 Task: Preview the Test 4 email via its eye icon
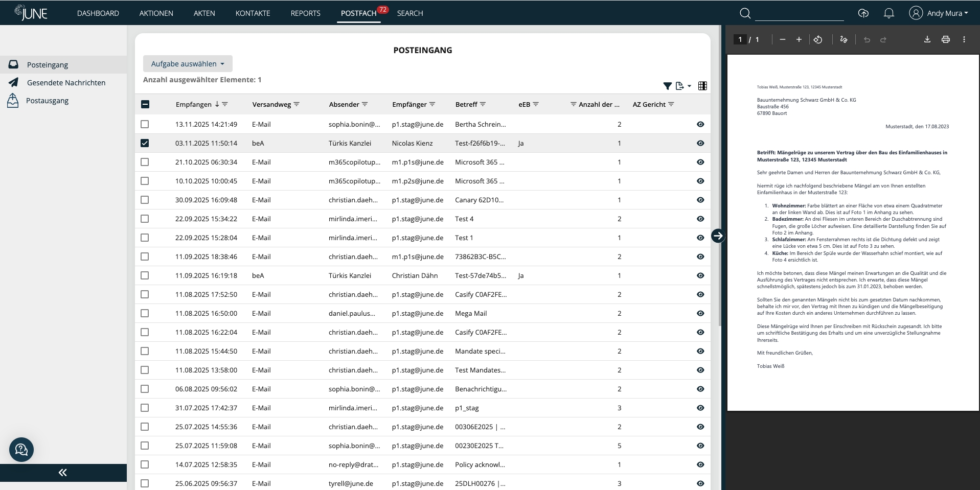click(700, 219)
